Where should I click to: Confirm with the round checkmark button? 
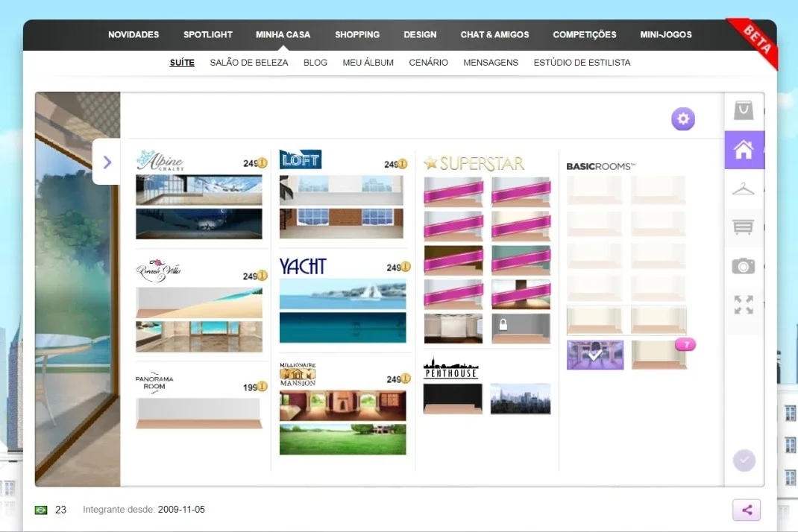click(744, 460)
